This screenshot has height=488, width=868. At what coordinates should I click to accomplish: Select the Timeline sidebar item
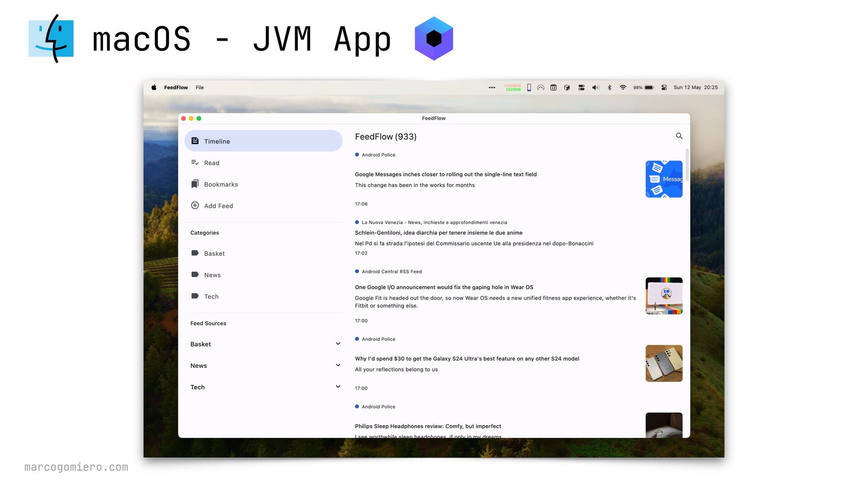coord(264,141)
